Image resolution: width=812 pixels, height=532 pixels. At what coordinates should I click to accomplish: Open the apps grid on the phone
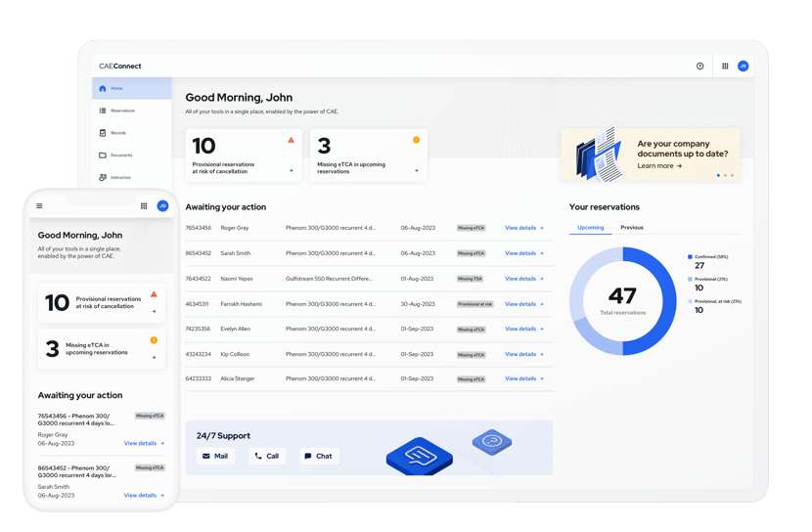click(144, 206)
